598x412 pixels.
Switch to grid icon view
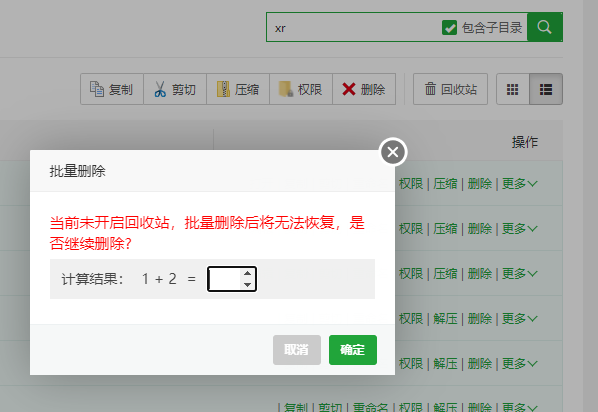click(513, 89)
